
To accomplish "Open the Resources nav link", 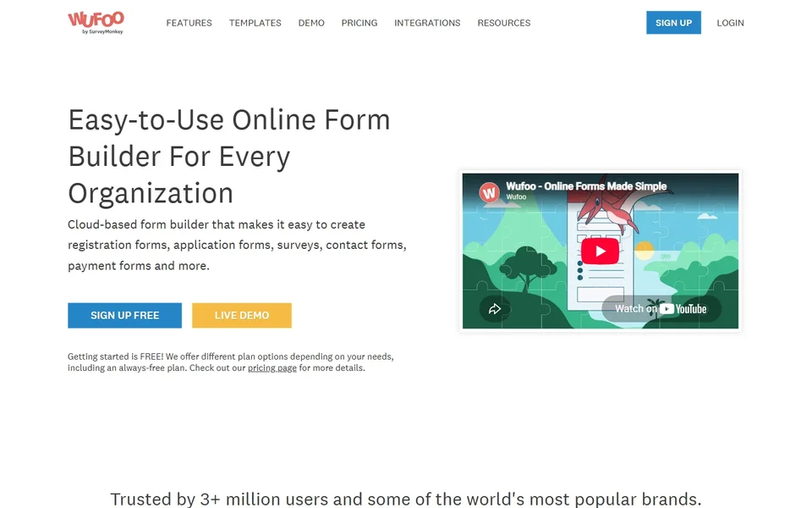I will pyautogui.click(x=504, y=23).
